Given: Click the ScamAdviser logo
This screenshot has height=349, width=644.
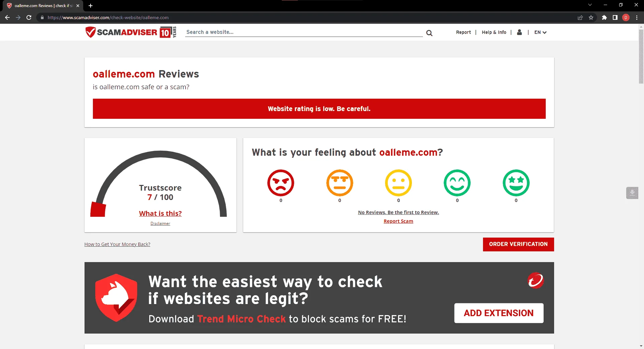Looking at the screenshot, I should [131, 32].
